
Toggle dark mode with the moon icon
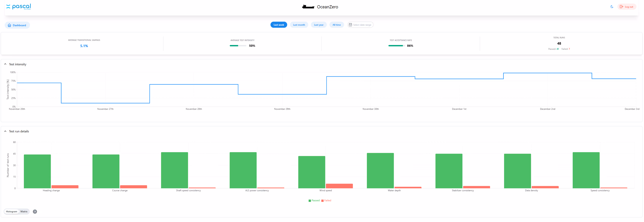click(612, 6)
